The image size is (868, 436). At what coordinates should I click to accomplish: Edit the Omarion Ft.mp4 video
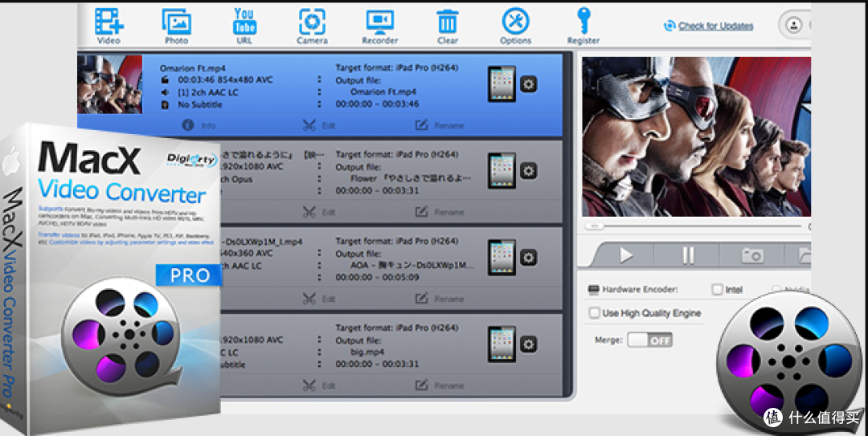[x=319, y=125]
